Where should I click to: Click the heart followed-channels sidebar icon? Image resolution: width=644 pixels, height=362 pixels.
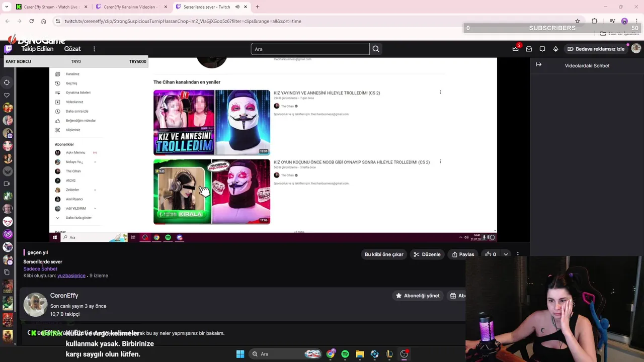click(x=7, y=95)
